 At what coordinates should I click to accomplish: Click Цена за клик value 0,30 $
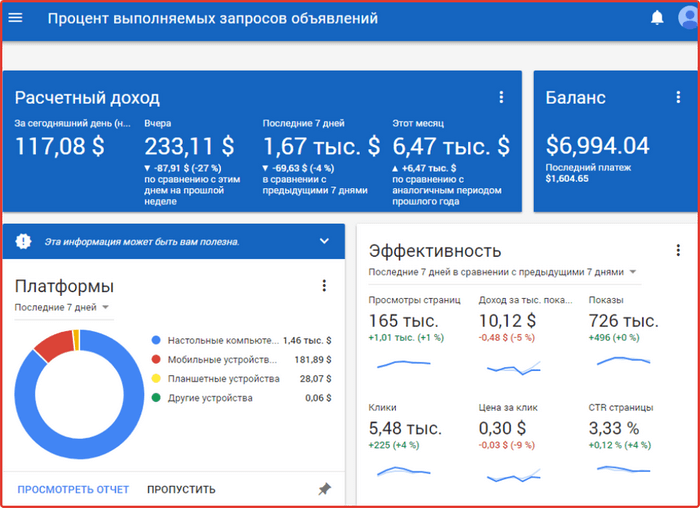coord(502,428)
